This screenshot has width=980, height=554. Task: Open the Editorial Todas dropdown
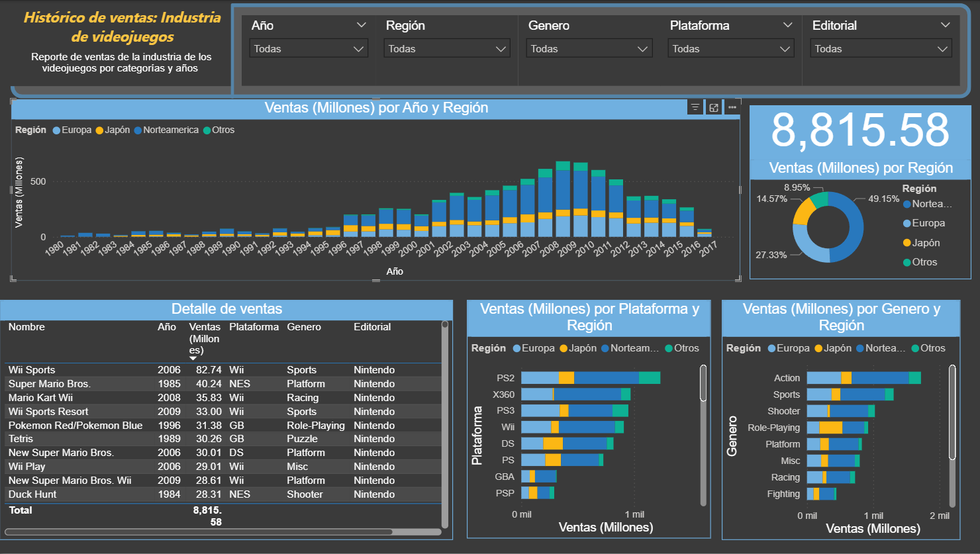click(881, 48)
